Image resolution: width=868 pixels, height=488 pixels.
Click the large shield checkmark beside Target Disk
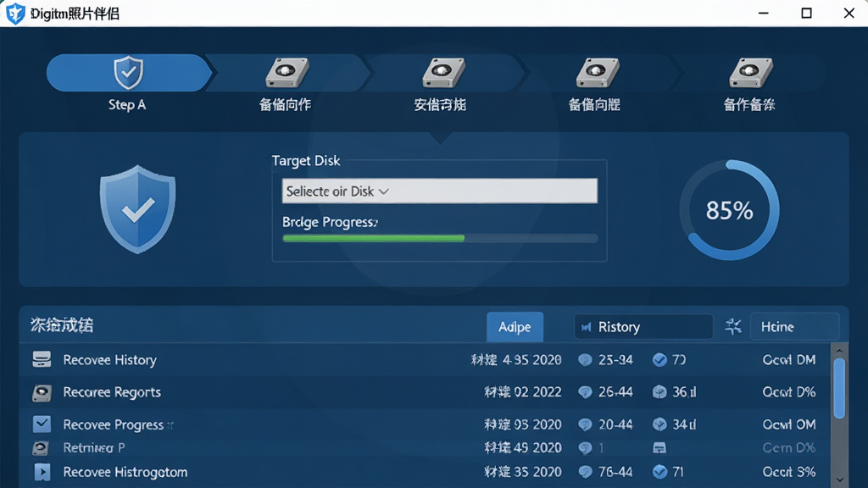point(138,209)
